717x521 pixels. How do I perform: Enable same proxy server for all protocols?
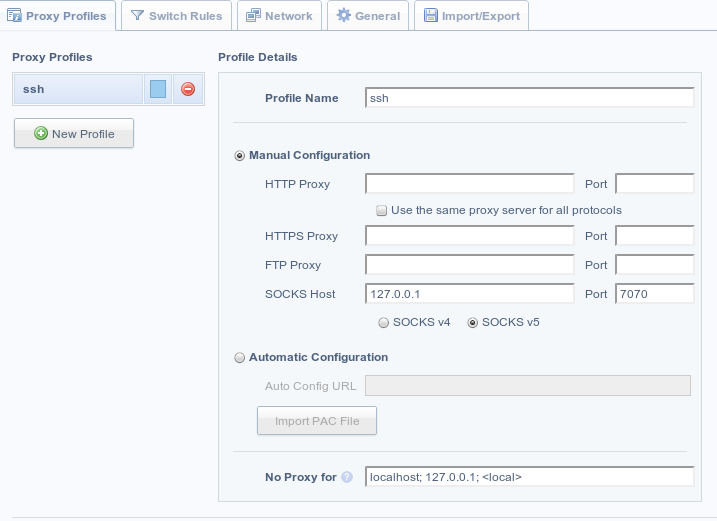pyautogui.click(x=381, y=211)
